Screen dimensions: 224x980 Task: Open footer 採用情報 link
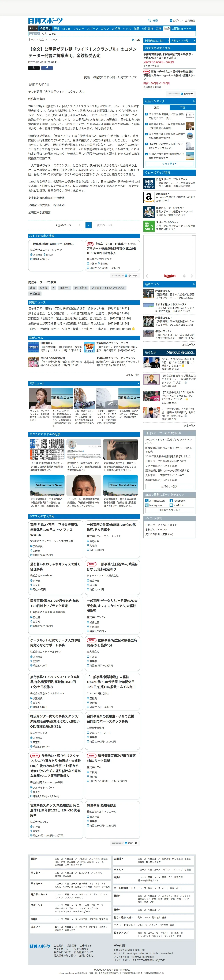[x=72, y=946]
